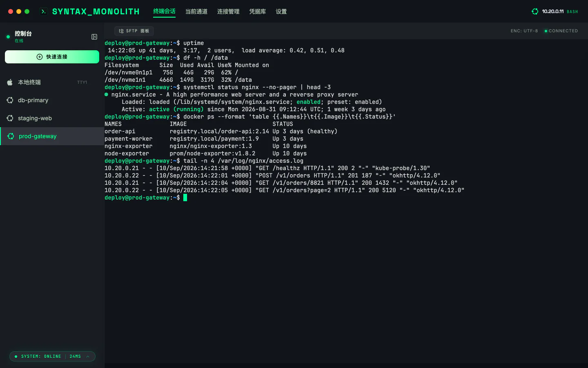Click 'kube-probe/1.30' in access log

pos(401,168)
